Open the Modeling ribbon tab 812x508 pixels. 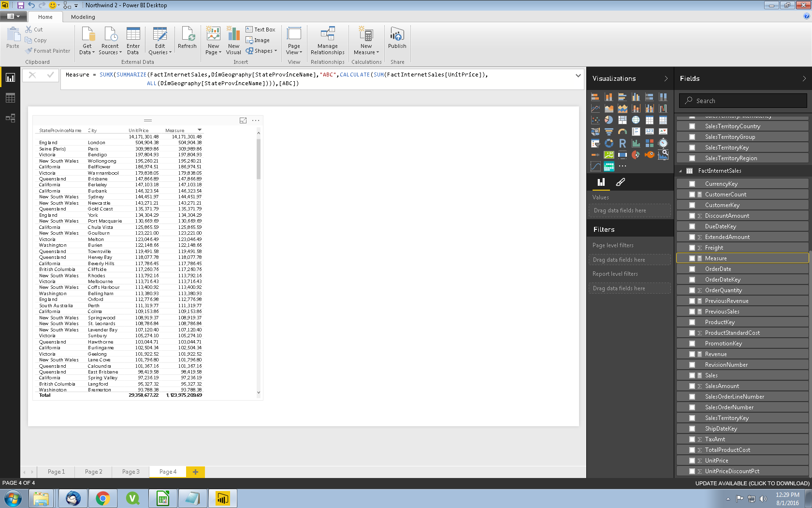coord(83,17)
